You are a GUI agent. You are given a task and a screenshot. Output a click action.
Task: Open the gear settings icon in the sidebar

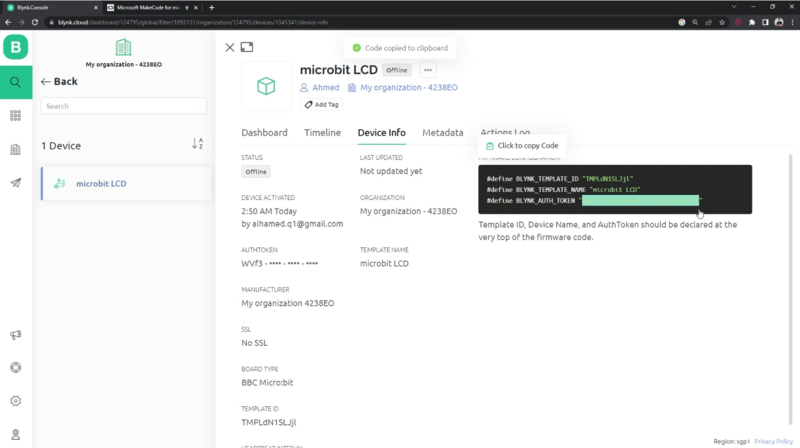point(16,401)
